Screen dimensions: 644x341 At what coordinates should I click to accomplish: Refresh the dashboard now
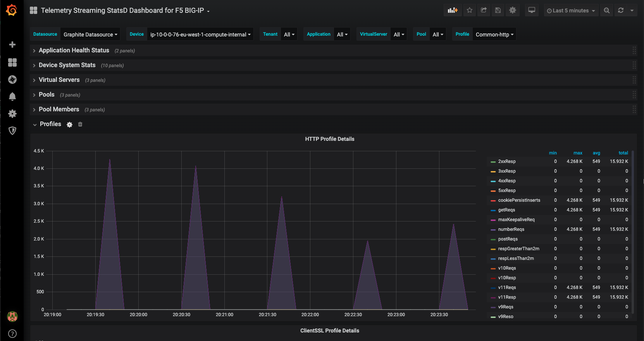coord(621,10)
